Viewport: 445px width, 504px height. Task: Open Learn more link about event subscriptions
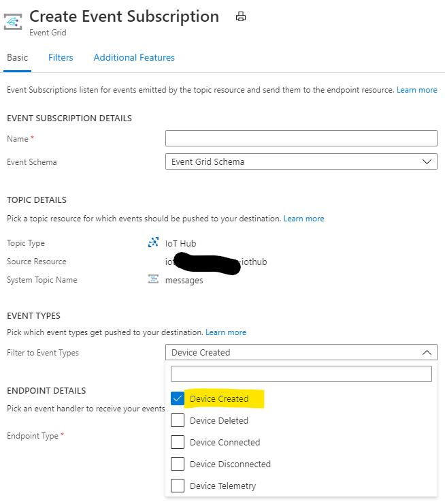[x=416, y=90]
